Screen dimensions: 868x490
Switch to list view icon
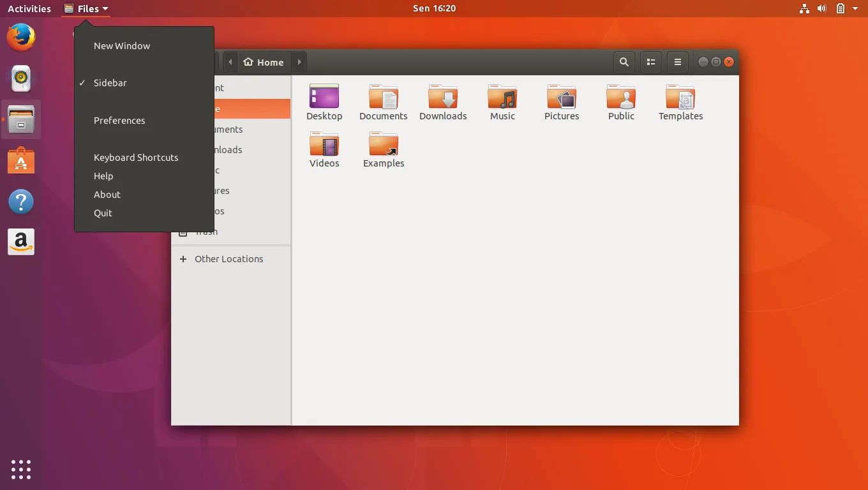[651, 62]
